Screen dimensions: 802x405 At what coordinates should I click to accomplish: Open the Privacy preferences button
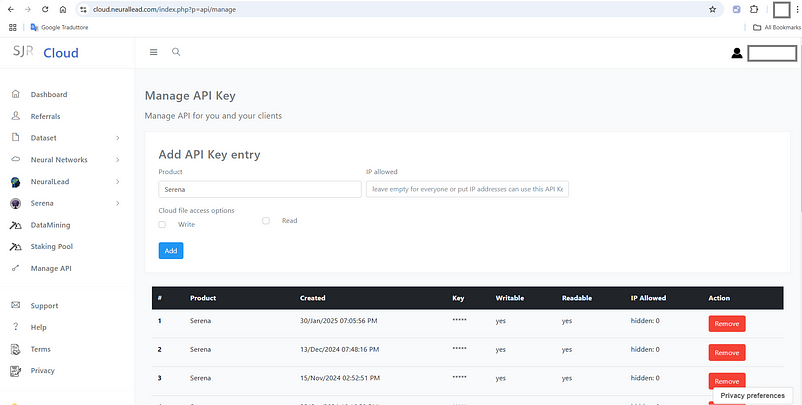pos(752,395)
